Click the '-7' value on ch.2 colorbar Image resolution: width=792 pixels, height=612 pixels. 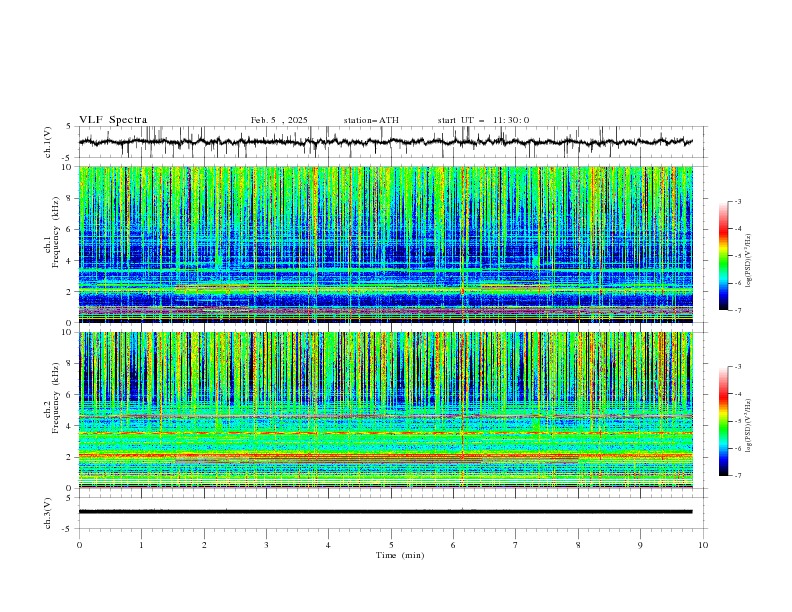(x=737, y=476)
